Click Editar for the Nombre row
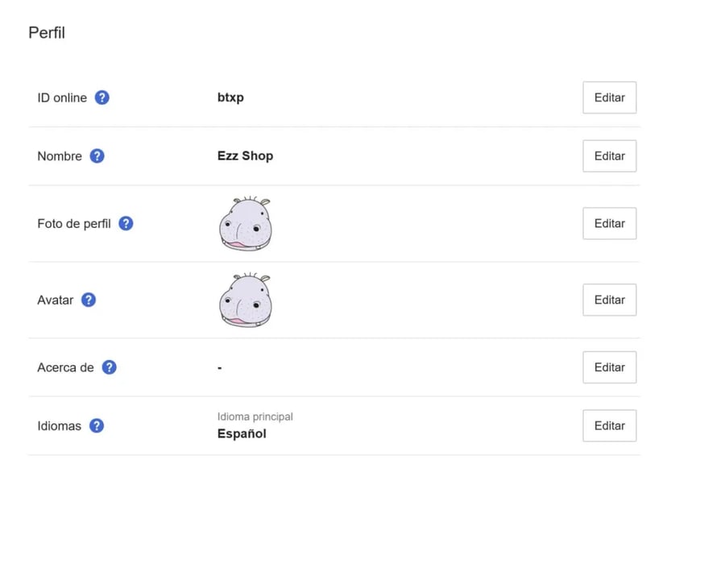 pos(610,155)
